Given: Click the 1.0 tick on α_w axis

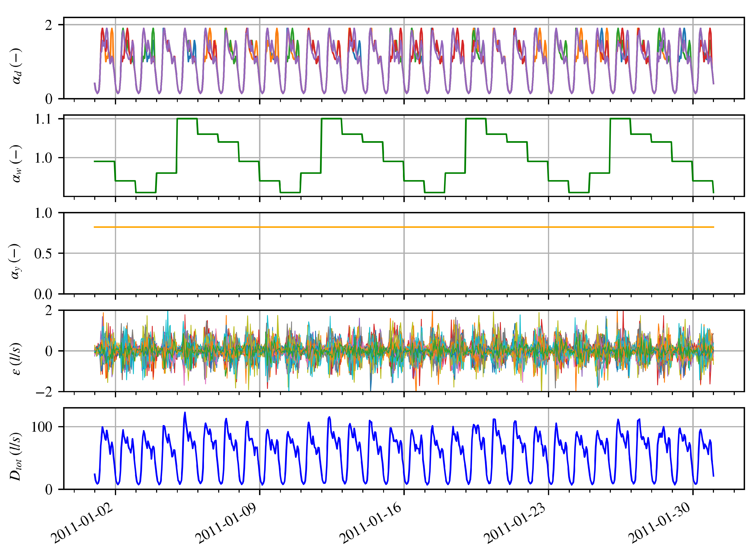Looking at the screenshot, I should pos(44,158).
